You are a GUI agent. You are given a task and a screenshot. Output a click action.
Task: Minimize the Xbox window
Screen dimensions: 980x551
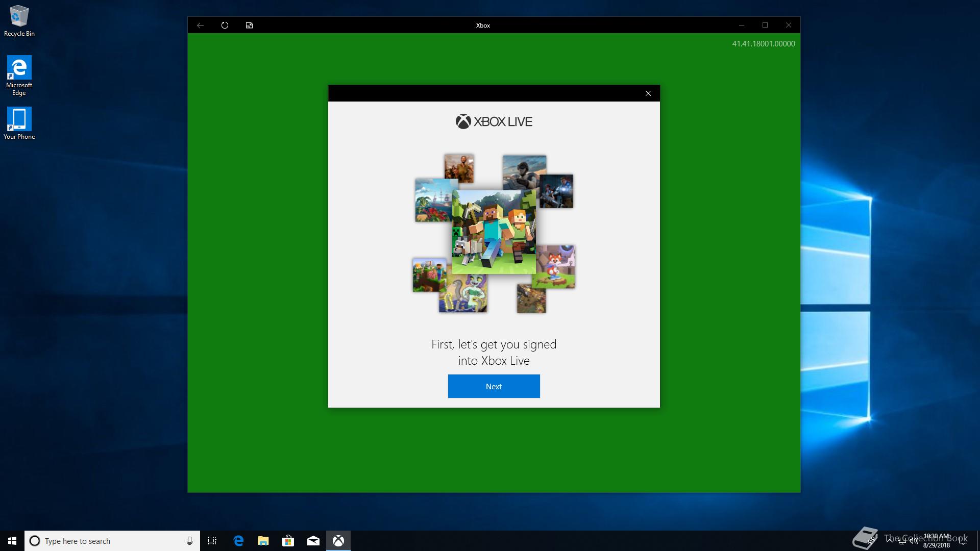742,25
